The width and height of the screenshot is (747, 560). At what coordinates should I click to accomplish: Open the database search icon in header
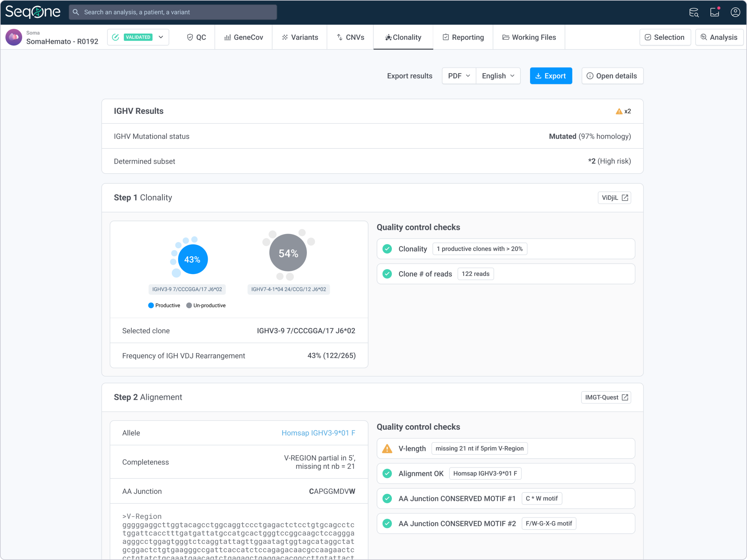tap(694, 12)
